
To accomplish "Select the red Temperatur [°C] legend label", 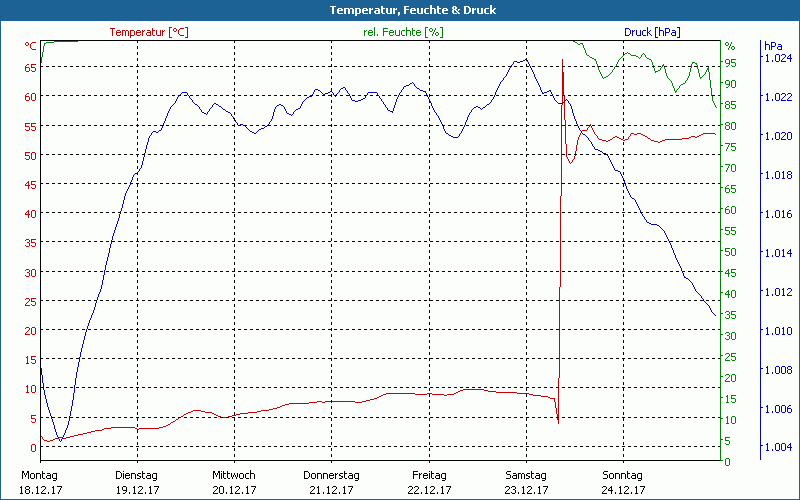I will (x=148, y=32).
